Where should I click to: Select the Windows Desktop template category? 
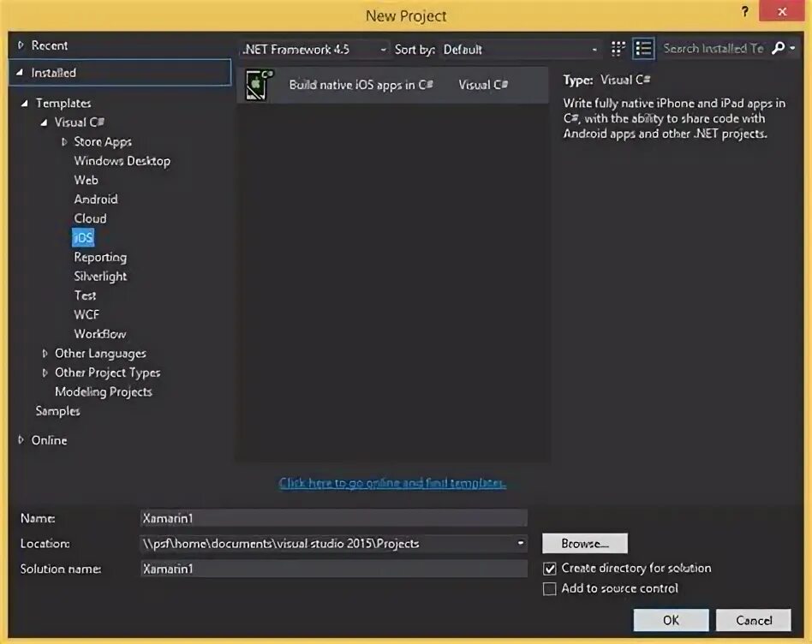[x=122, y=160]
